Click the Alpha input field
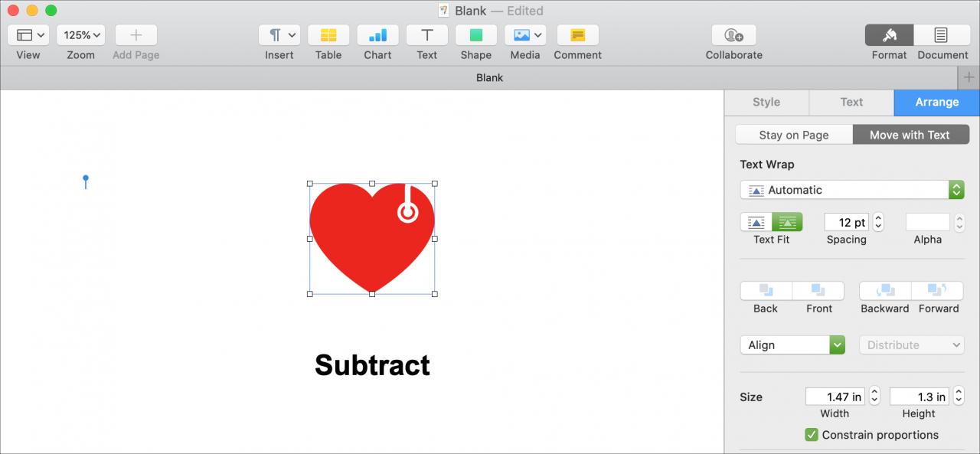This screenshot has height=454, width=980. [x=927, y=222]
